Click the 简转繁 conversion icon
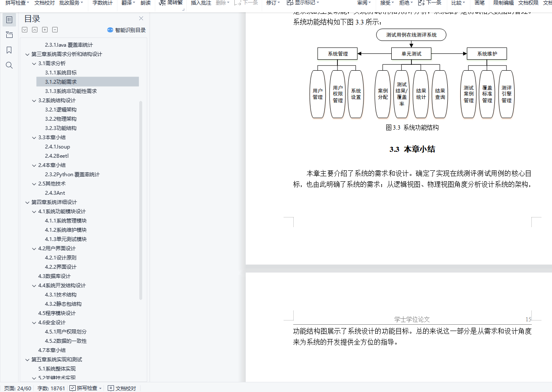The image size is (552, 392). 162,3
